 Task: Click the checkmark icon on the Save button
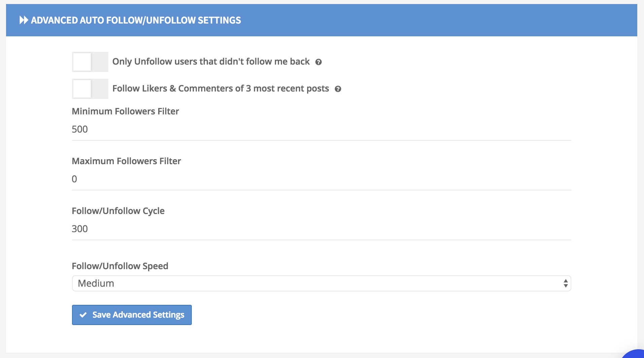[83, 315]
